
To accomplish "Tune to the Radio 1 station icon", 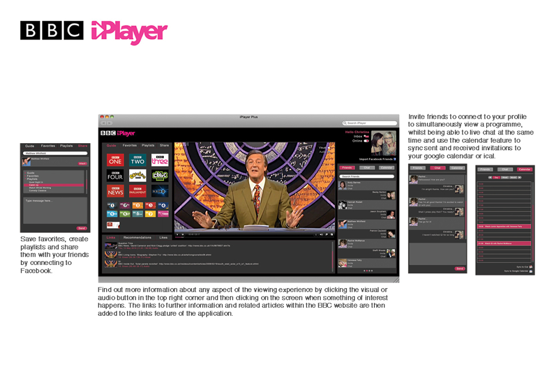I will 112,206.
